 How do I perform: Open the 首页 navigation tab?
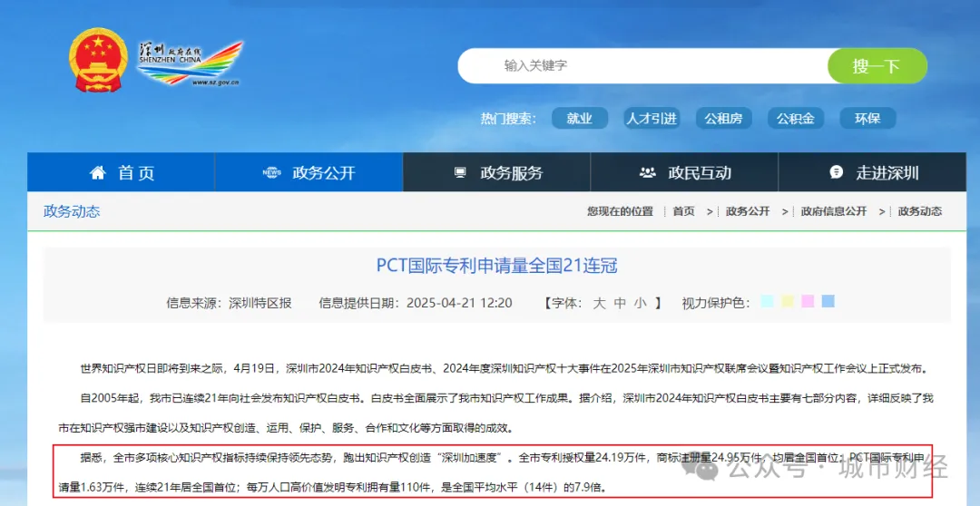122,172
